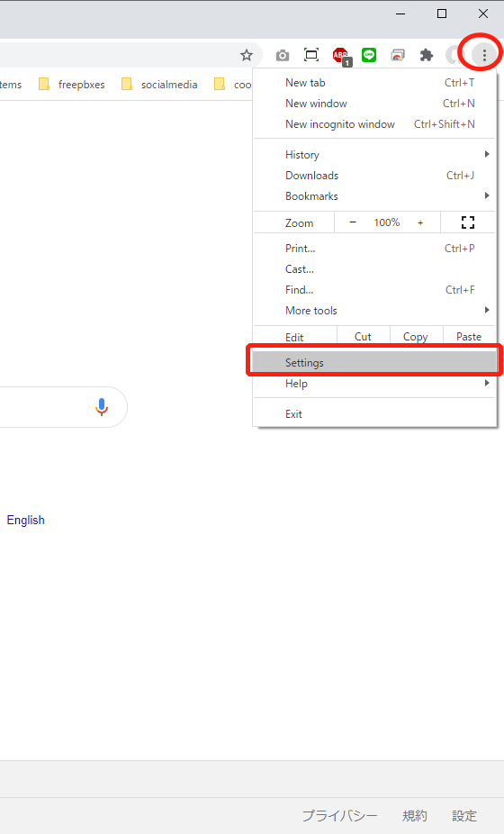Open the プライバシー footer link
The image size is (504, 834).
339,815
